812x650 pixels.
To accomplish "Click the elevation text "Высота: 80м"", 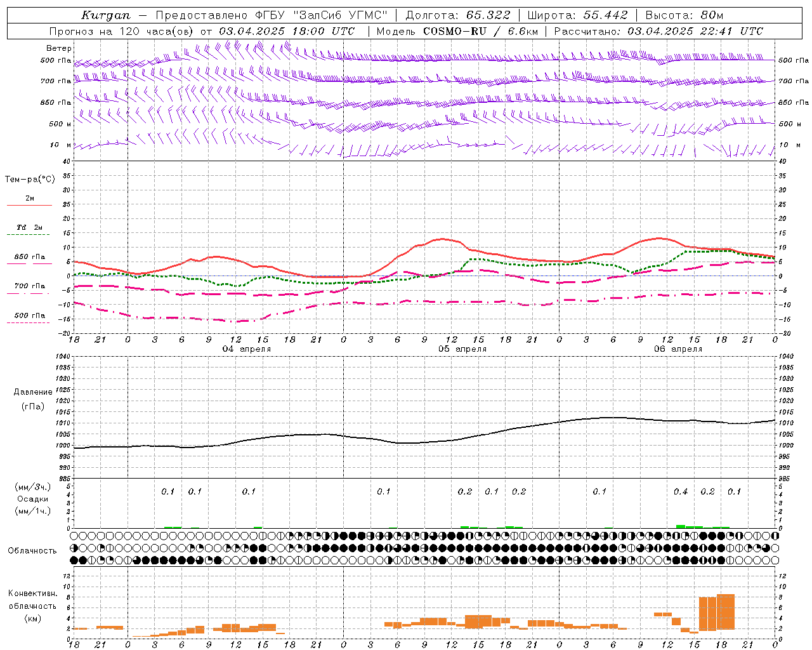I will pyautogui.click(x=684, y=15).
